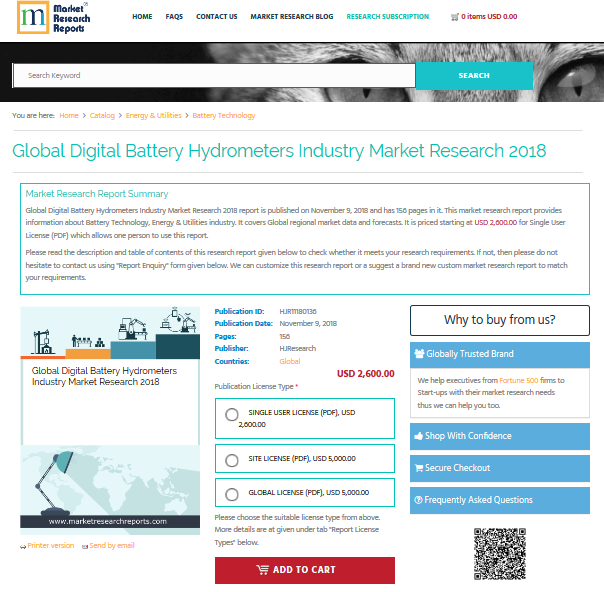
Task: Click USD 2,600.00 link in summary
Action: click(x=495, y=223)
